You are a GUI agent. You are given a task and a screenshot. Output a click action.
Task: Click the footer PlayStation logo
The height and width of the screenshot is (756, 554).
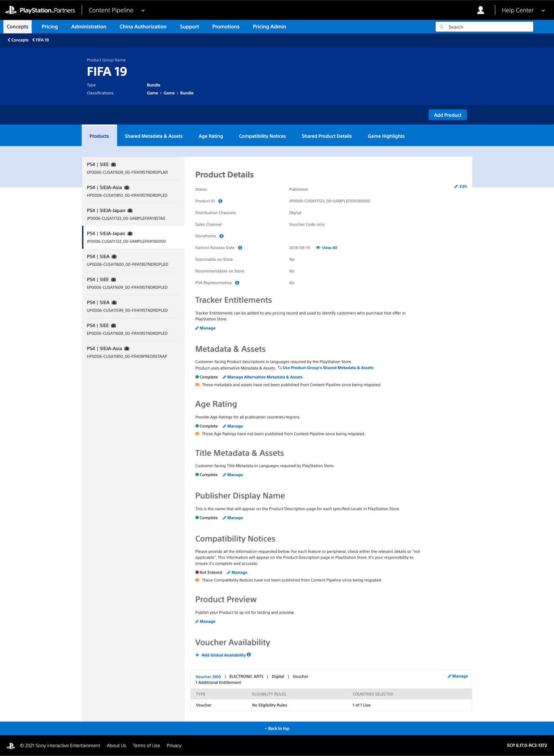[x=11, y=746]
